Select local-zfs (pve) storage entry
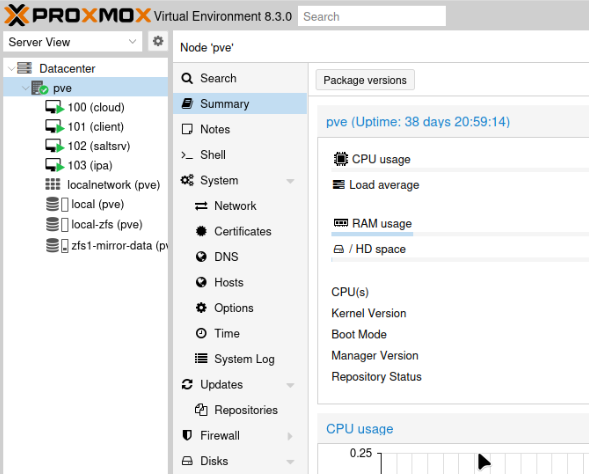The width and height of the screenshot is (589, 474). pyautogui.click(x=86, y=225)
